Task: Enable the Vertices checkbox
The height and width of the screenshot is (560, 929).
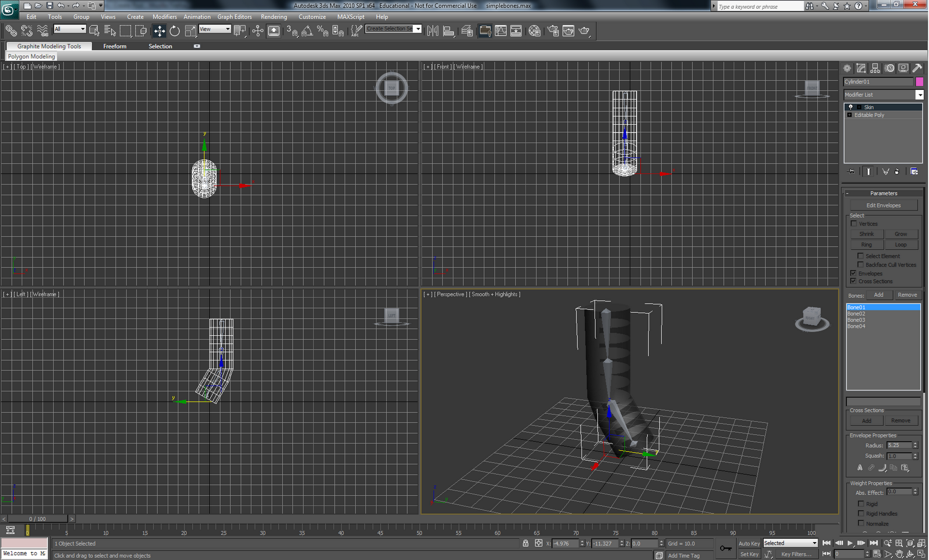Action: [854, 223]
